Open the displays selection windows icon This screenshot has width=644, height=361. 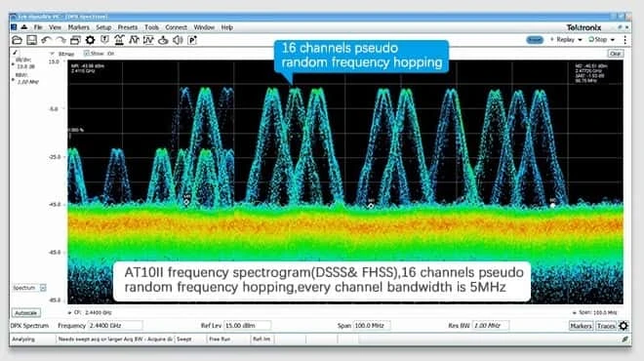pos(75,40)
